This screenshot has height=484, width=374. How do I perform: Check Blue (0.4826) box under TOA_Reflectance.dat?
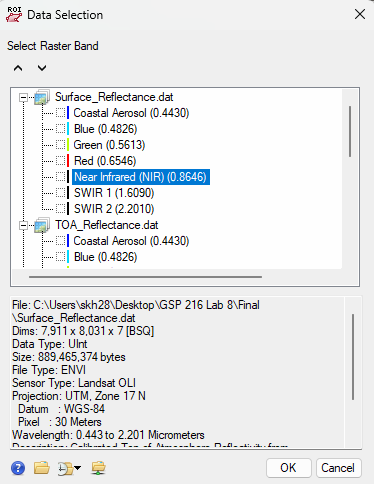pos(61,257)
